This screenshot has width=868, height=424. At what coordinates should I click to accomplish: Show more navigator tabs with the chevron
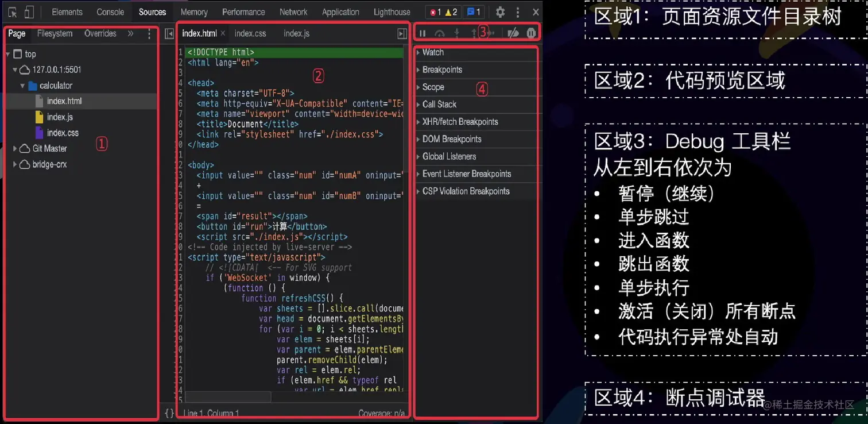[x=130, y=33]
